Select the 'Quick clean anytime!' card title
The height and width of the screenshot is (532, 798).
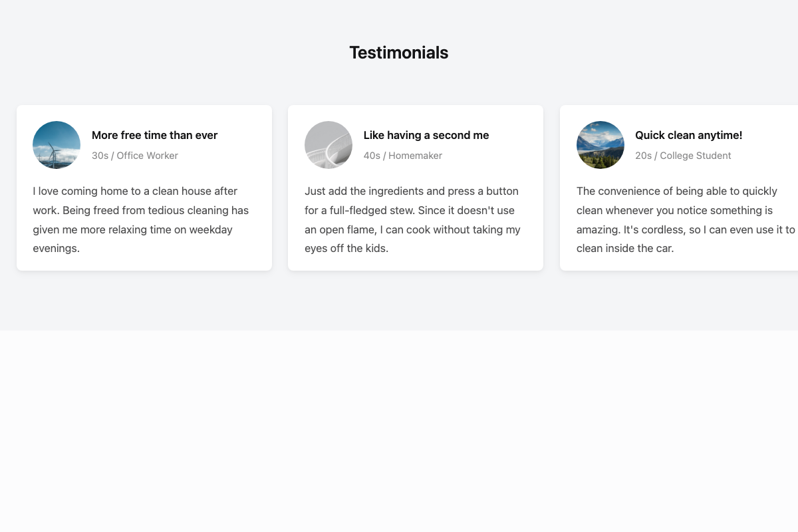pyautogui.click(x=688, y=135)
